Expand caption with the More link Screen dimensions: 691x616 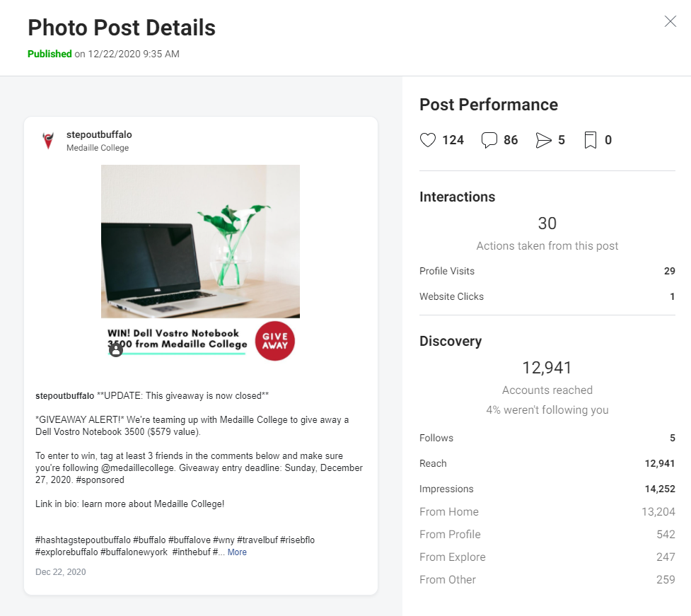(x=237, y=552)
